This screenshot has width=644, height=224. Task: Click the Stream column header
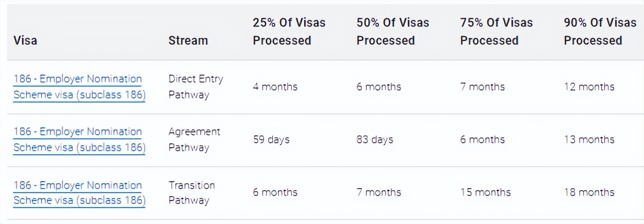click(x=188, y=40)
